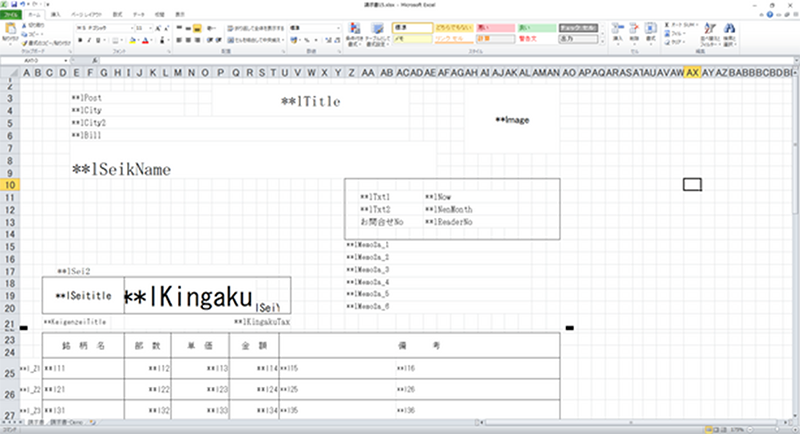Click the blue Help question mark icon
Viewport: 800px width, 434px height.
click(770, 14)
